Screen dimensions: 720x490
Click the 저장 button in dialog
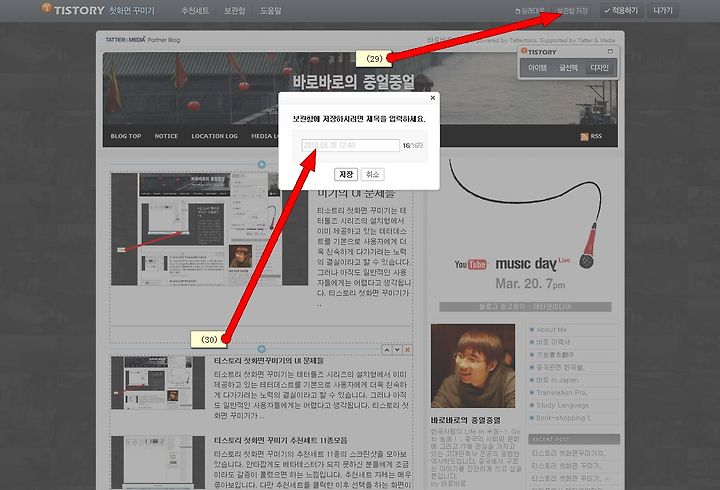pyautogui.click(x=346, y=175)
